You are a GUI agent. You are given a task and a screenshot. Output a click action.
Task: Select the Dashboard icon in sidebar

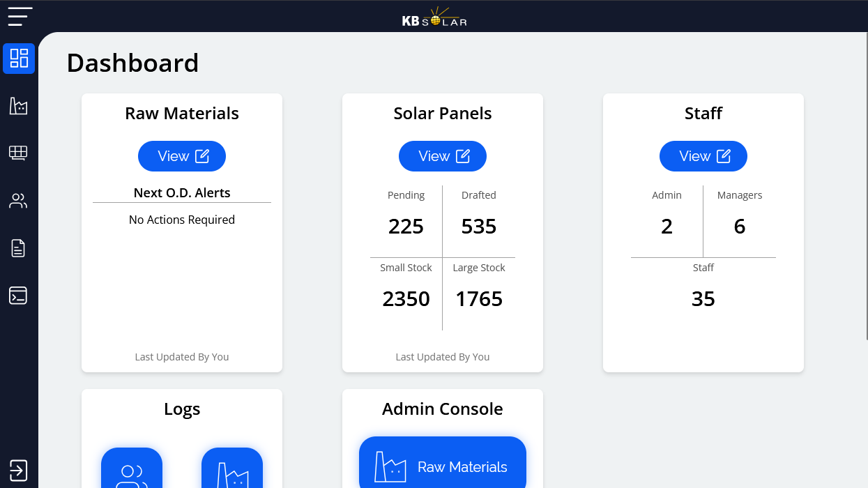click(x=19, y=59)
